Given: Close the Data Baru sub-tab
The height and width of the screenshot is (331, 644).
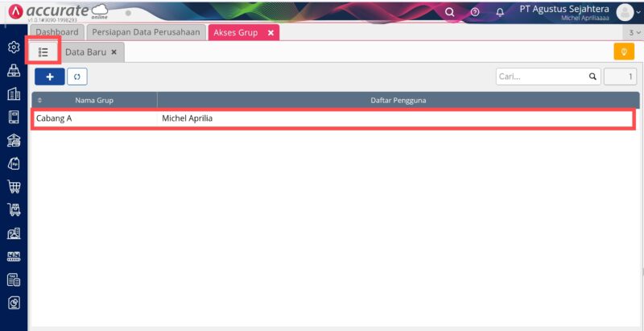Looking at the screenshot, I should [114, 52].
